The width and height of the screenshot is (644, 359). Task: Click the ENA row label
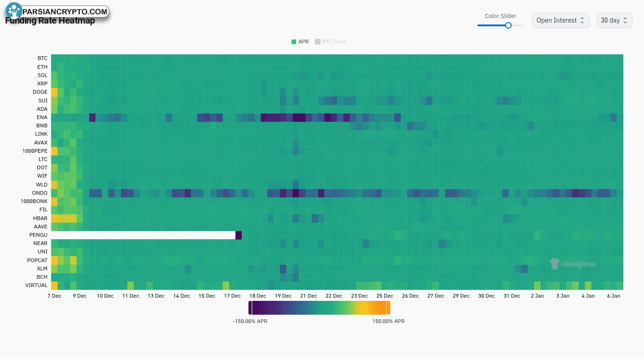click(42, 117)
